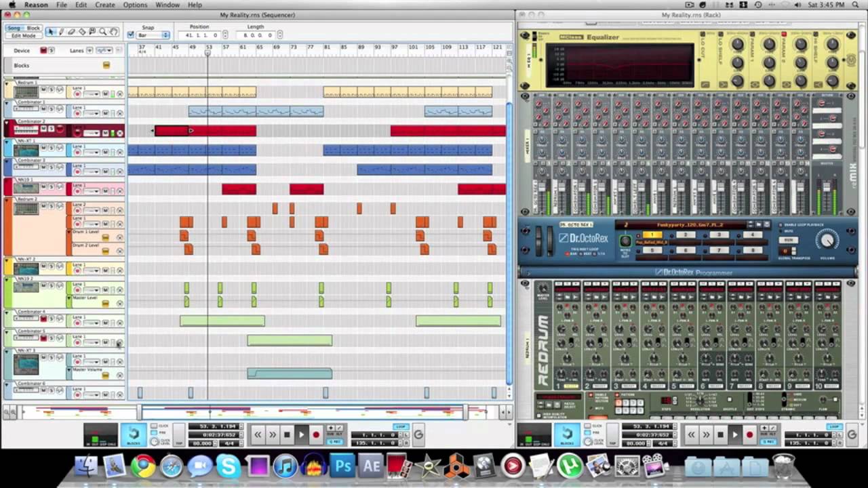The image size is (868, 488).
Task: Select the Eraser tool
Action: 72,32
